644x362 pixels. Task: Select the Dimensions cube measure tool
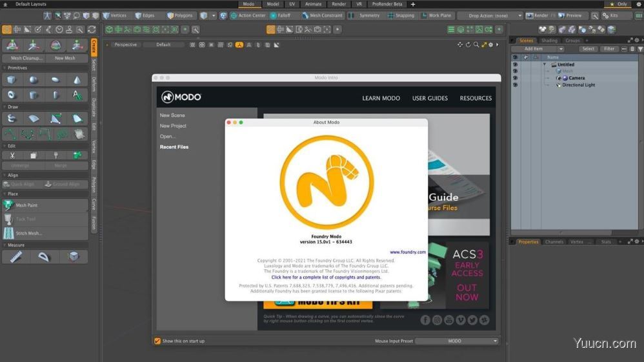[74, 257]
